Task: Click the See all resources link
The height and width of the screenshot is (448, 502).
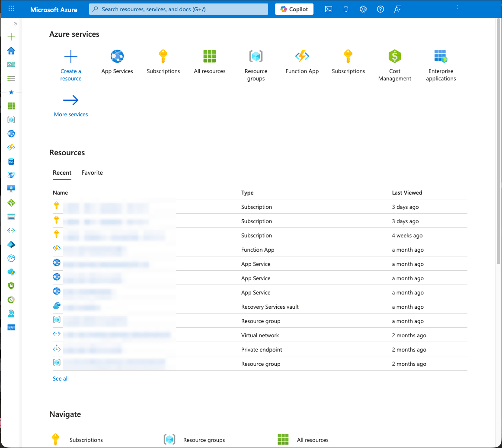Action: (61, 378)
